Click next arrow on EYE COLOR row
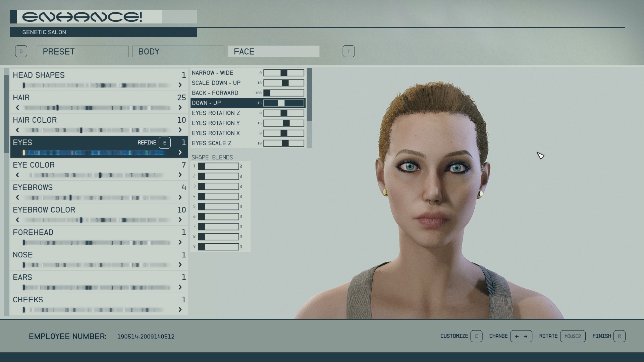 pyautogui.click(x=180, y=175)
